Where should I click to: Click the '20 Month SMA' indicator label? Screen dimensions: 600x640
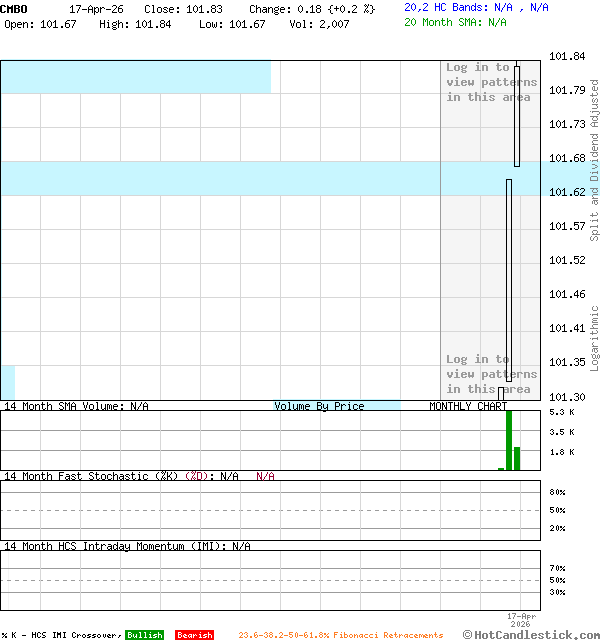443,22
